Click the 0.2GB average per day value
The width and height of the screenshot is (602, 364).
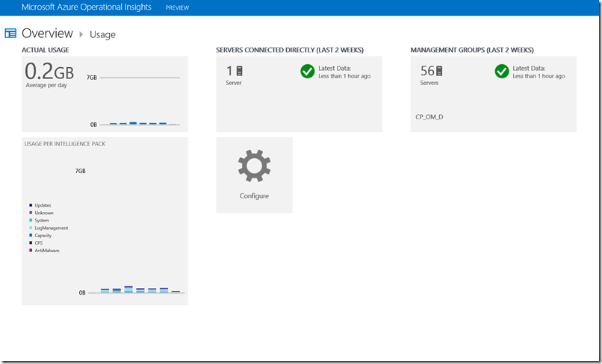pos(49,72)
